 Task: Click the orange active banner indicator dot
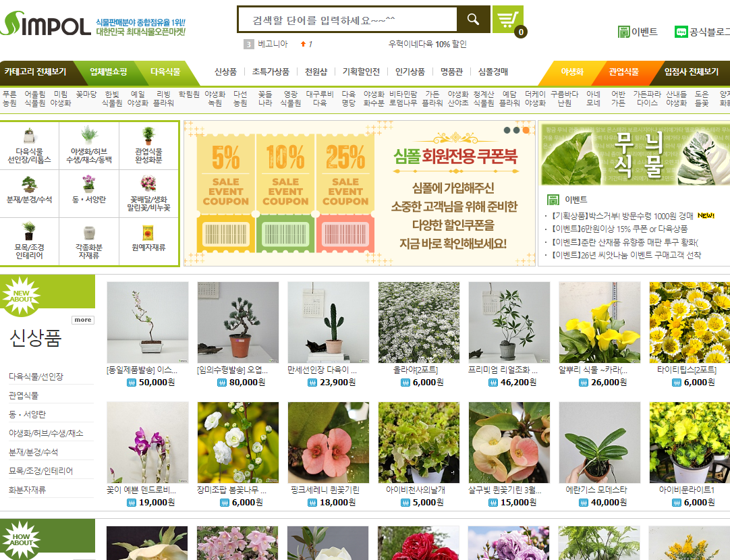526,130
